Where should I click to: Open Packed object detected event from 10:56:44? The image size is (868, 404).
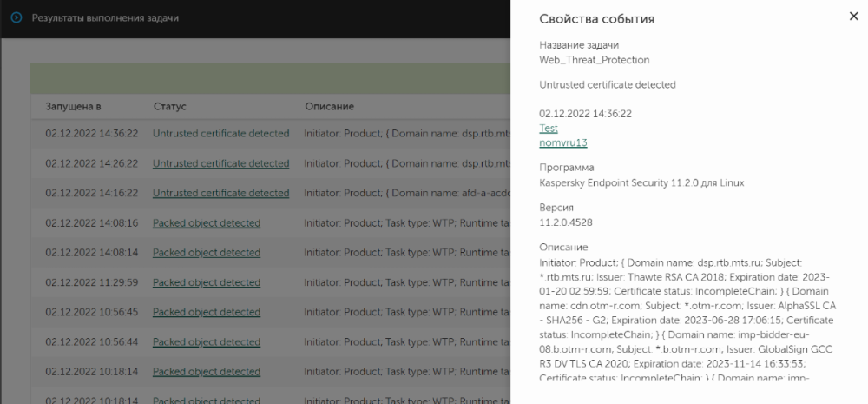point(207,342)
